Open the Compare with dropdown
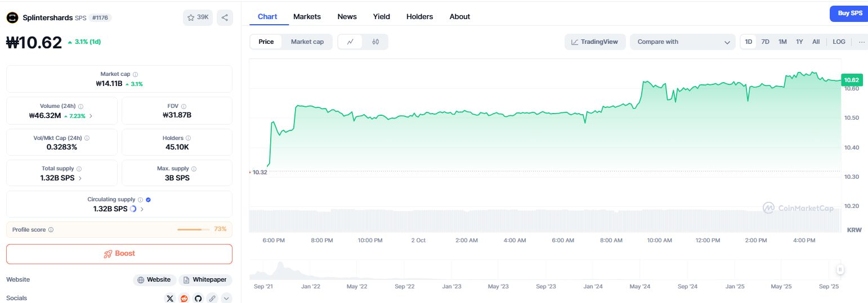Image resolution: width=868 pixels, height=303 pixels. tap(683, 42)
